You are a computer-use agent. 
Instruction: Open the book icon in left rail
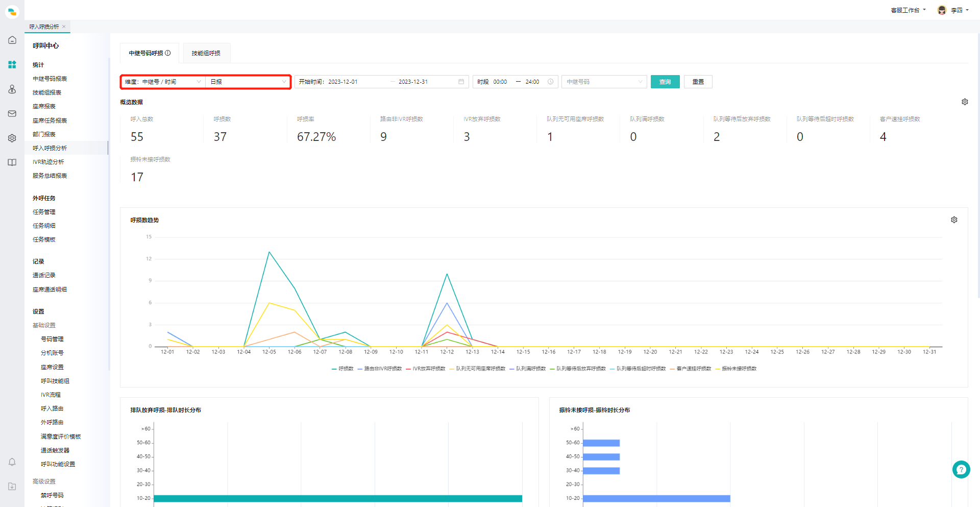[12, 162]
